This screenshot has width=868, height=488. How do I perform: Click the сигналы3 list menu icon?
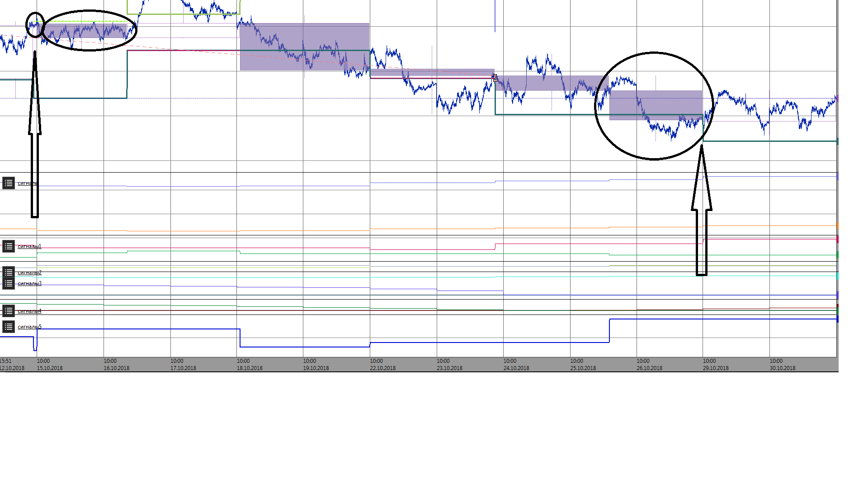coord(8,283)
